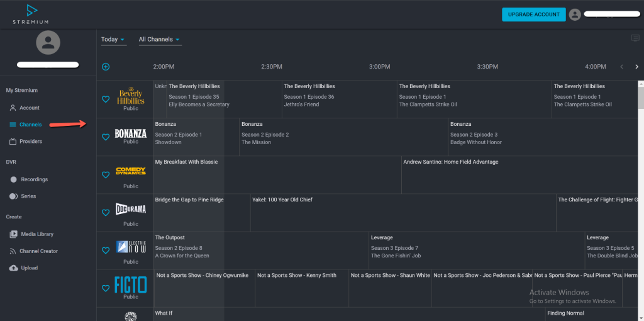Image resolution: width=644 pixels, height=321 pixels.
Task: Click the Bonanza channel logo
Action: [x=131, y=133]
